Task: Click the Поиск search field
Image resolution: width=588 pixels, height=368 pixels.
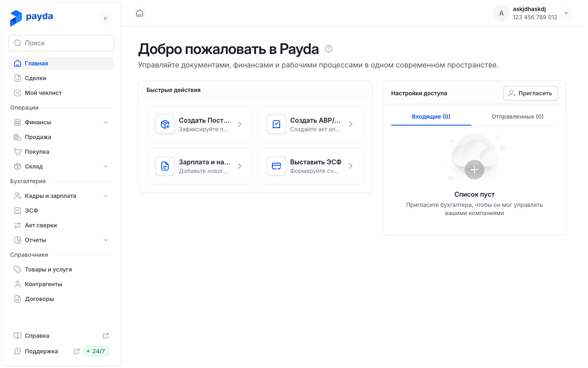Action: click(61, 43)
